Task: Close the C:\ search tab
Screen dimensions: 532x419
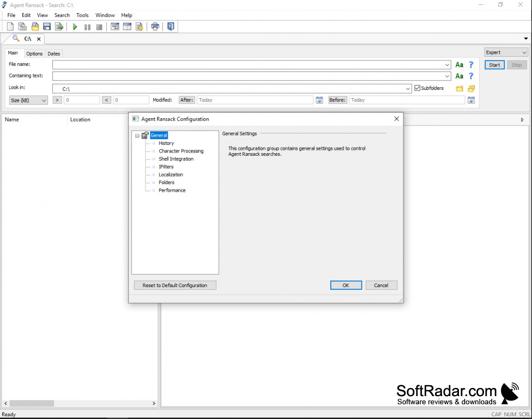Action: coord(39,39)
